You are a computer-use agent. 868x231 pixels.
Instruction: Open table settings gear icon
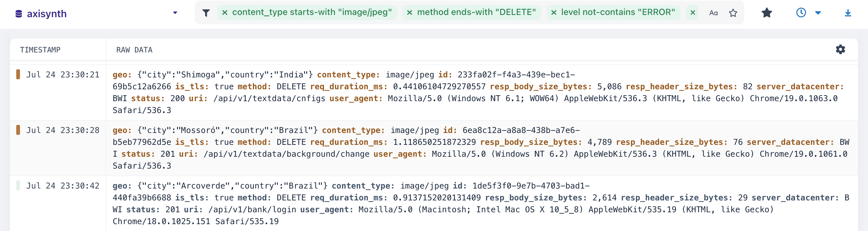(x=840, y=50)
